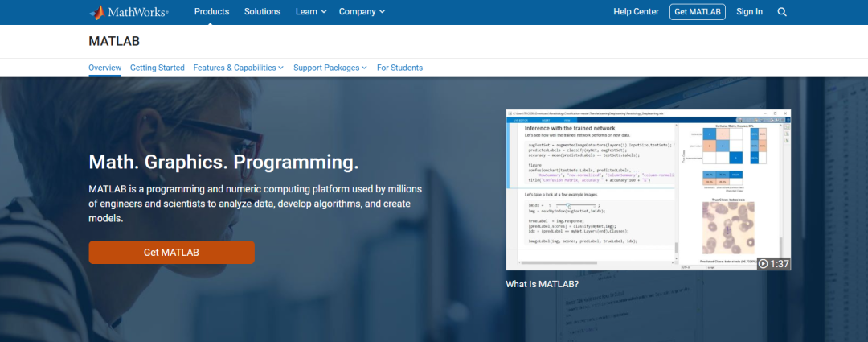
Task: Open the For Students page
Action: pos(399,68)
